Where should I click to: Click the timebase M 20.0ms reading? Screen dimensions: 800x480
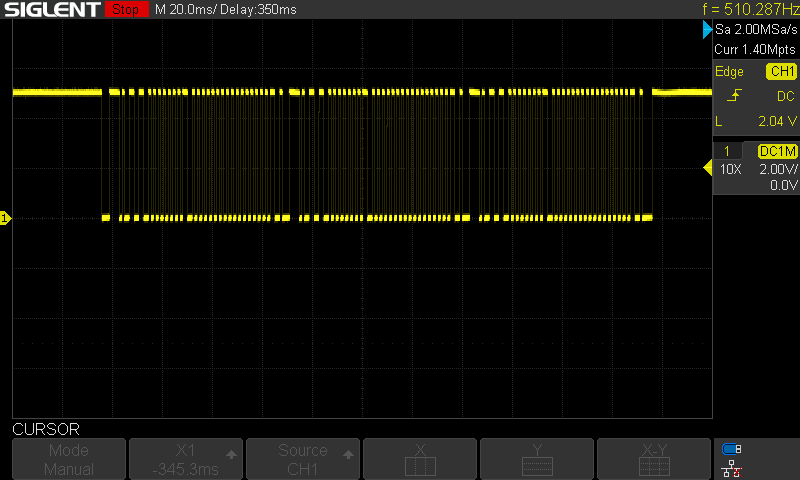point(186,9)
